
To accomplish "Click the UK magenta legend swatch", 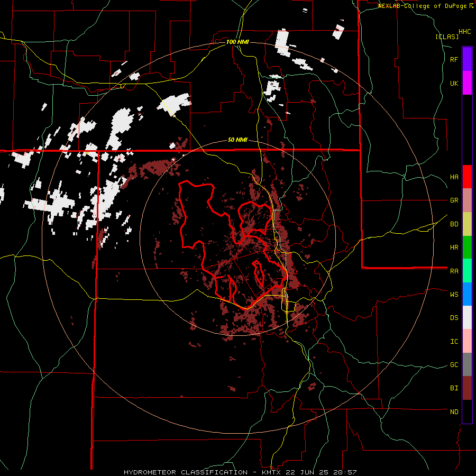I will pos(467,83).
